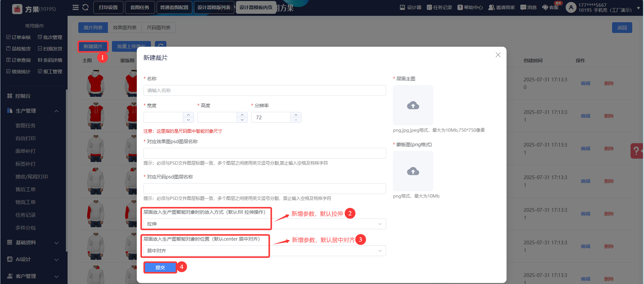
Task: Increase the 分辨率 value with up arrow
Action: pyautogui.click(x=296, y=115)
